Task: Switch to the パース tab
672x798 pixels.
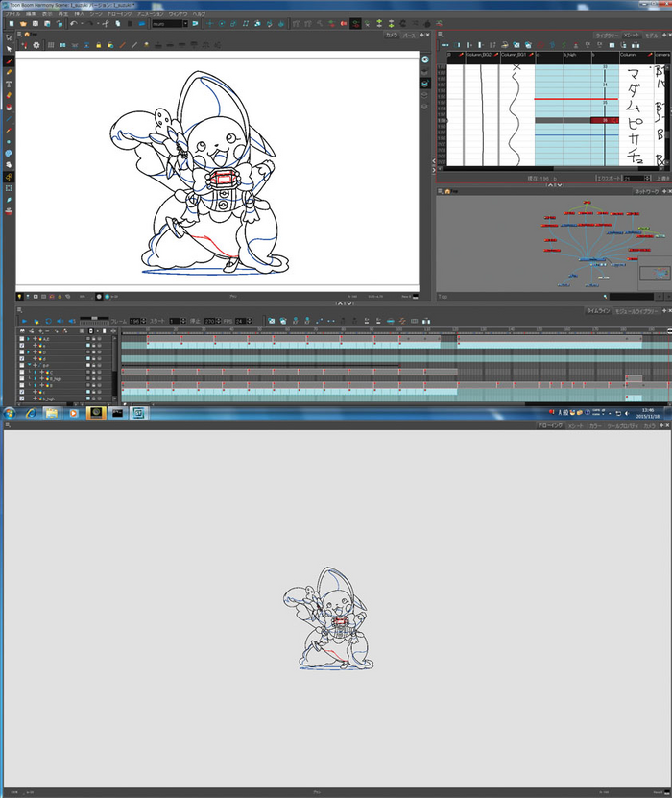Action: pos(409,36)
